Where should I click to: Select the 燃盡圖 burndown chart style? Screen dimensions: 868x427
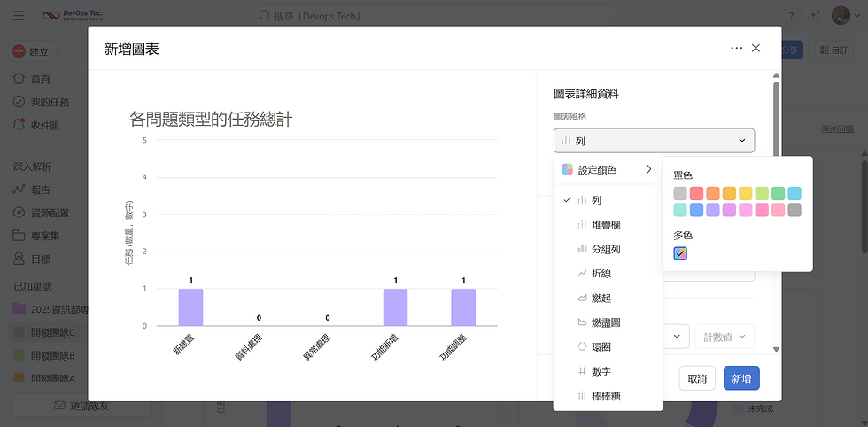click(x=608, y=322)
